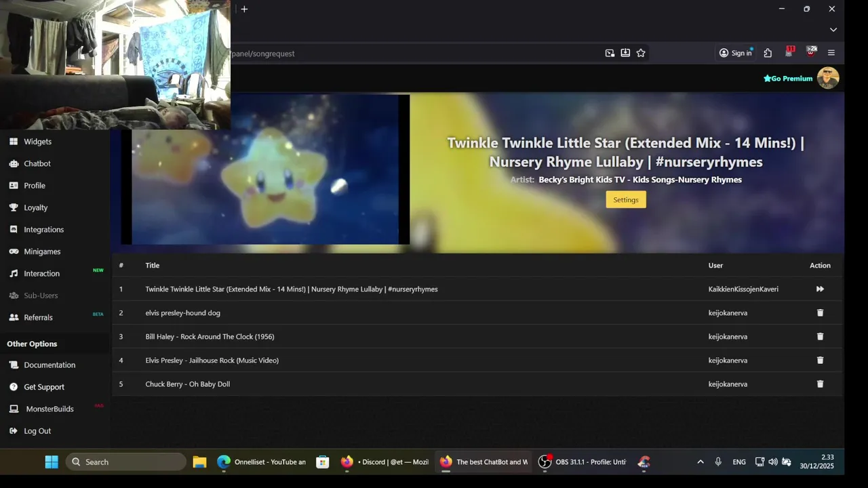The height and width of the screenshot is (488, 868).
Task: Click the Go Premium link
Action: [x=788, y=79]
